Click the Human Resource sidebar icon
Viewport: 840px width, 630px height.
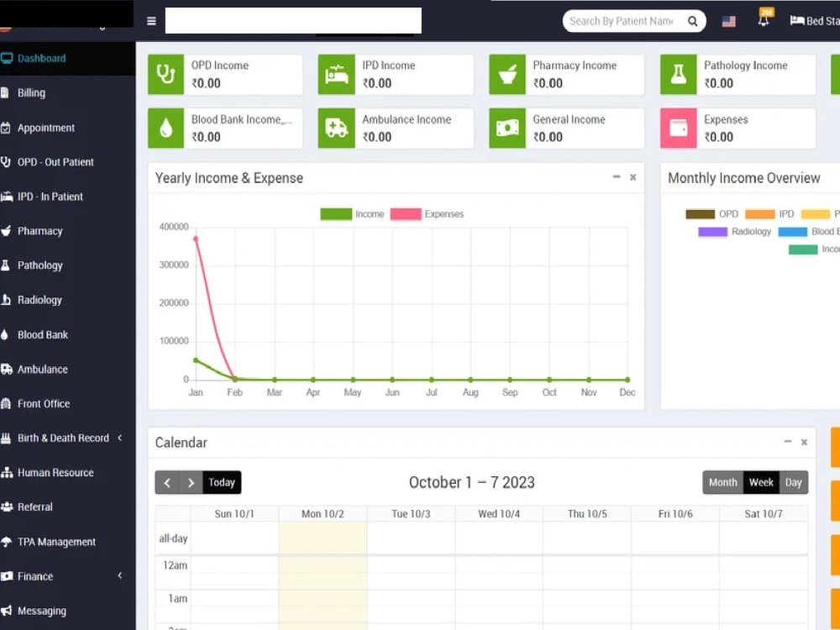7,472
